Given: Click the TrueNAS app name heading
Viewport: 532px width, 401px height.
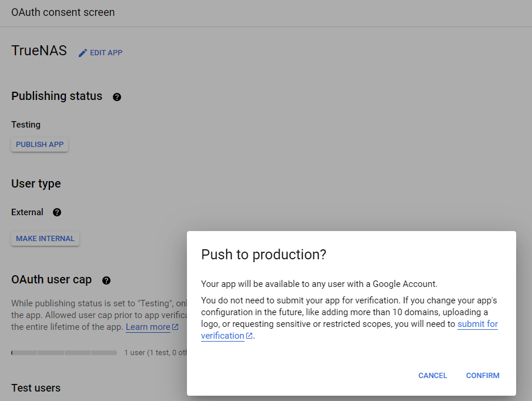Looking at the screenshot, I should click(39, 51).
